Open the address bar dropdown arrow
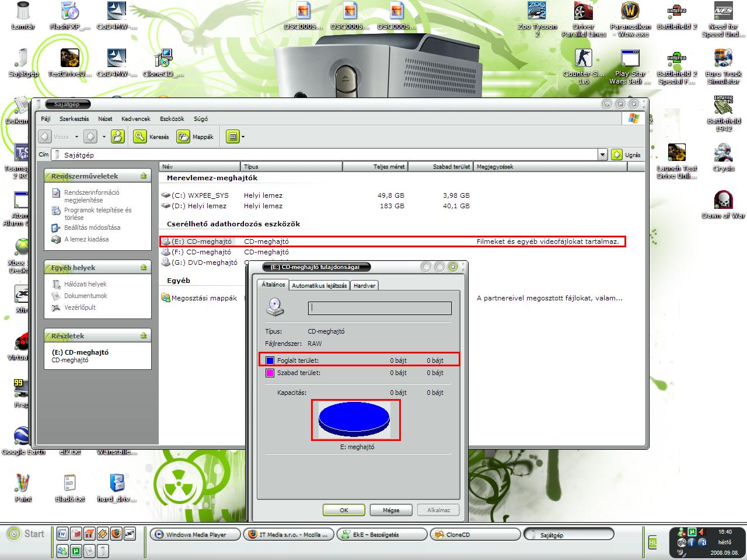Image resolution: width=747 pixels, height=560 pixels. pos(603,155)
